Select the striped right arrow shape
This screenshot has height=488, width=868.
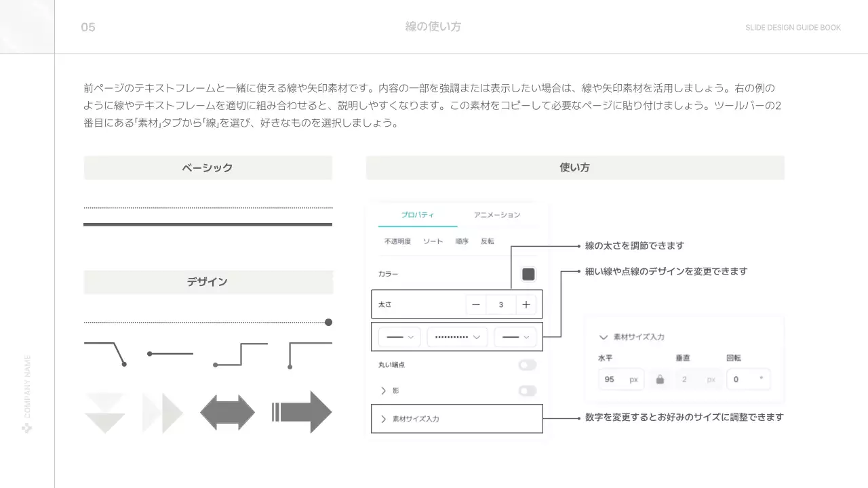coord(302,412)
